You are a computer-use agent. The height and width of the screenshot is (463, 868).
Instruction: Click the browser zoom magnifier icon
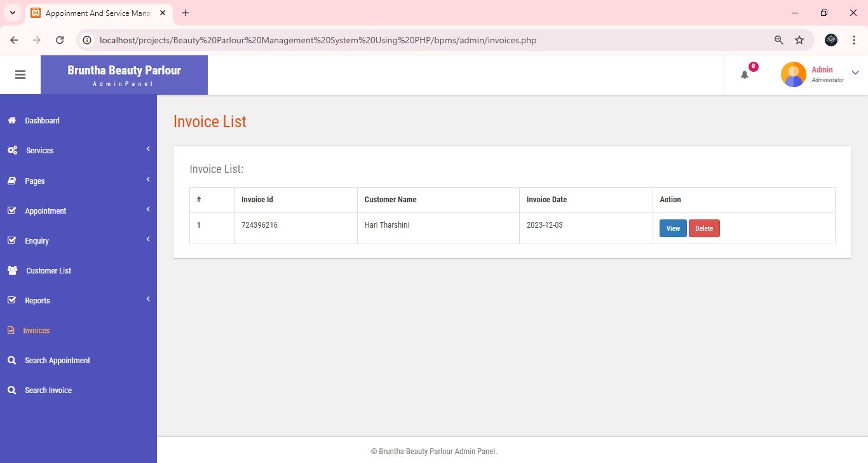778,40
